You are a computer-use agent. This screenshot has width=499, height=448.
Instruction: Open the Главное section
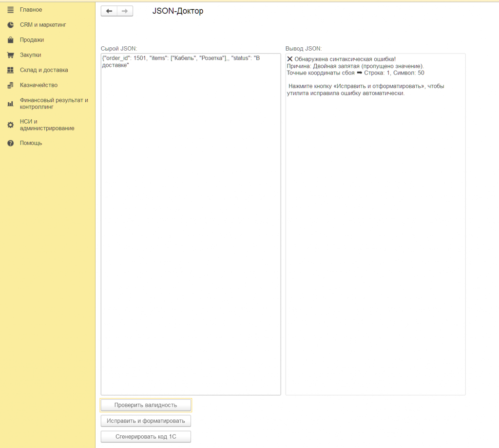31,10
